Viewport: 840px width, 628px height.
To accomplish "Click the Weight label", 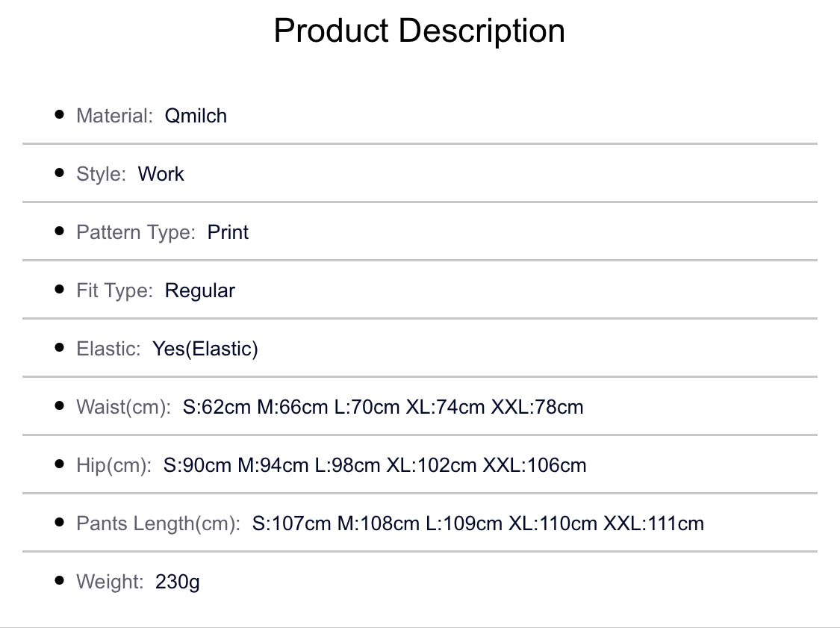I will (x=110, y=582).
